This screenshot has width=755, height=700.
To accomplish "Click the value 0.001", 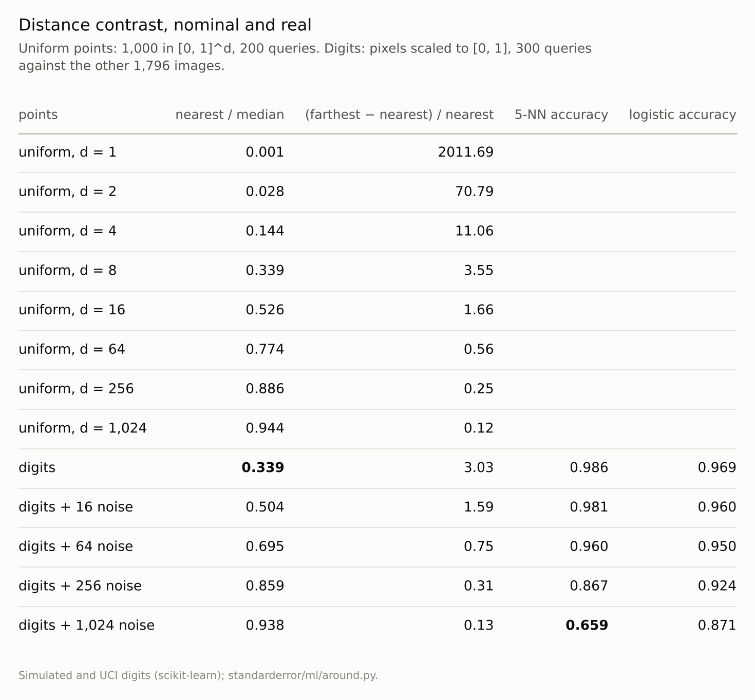I will click(x=265, y=153).
